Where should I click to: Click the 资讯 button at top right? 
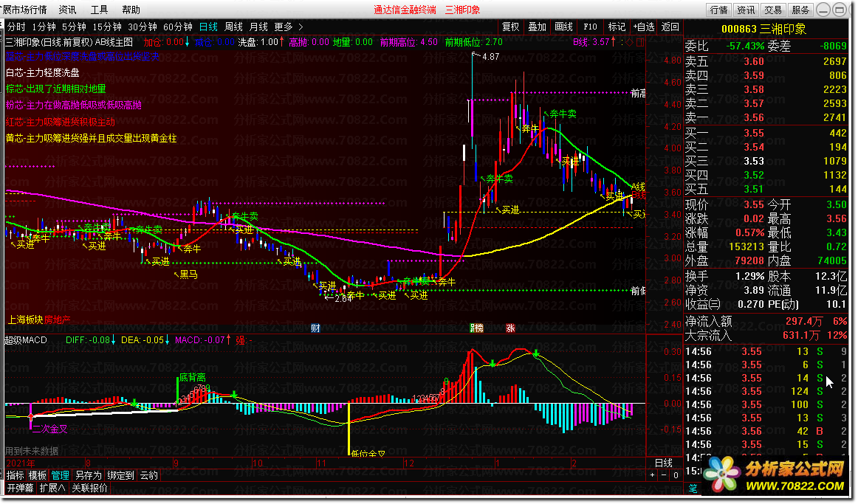click(x=746, y=10)
